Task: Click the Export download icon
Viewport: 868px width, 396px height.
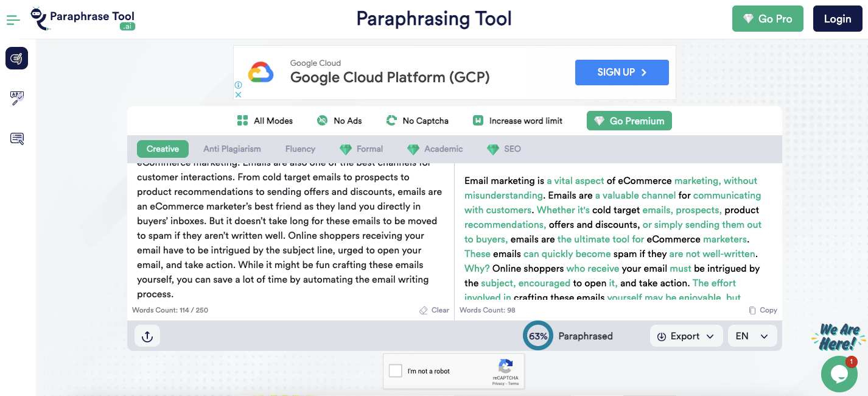Action: click(x=662, y=336)
